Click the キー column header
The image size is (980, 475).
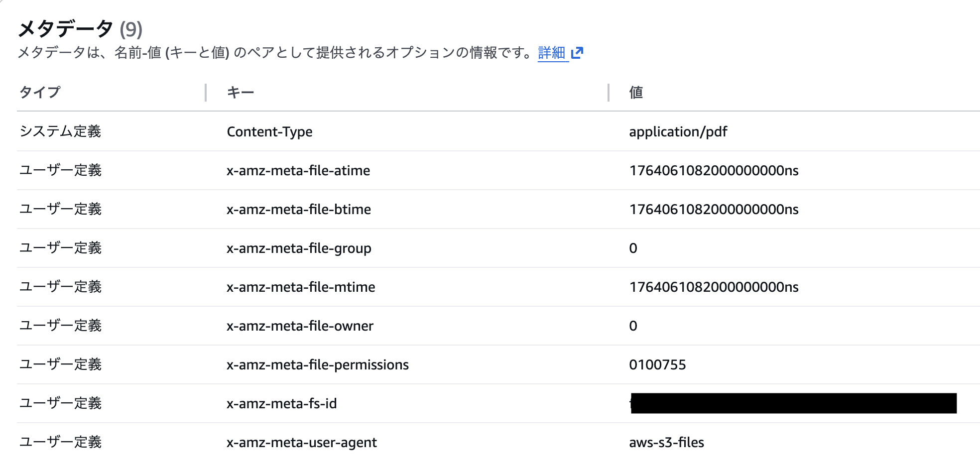(241, 93)
